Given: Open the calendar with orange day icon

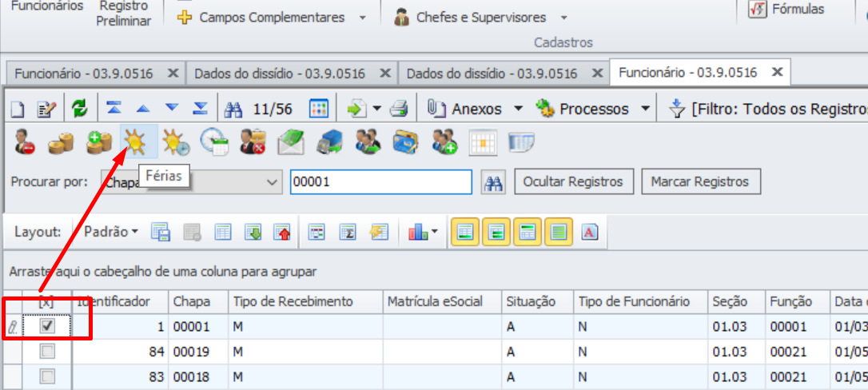Looking at the screenshot, I should 483,142.
